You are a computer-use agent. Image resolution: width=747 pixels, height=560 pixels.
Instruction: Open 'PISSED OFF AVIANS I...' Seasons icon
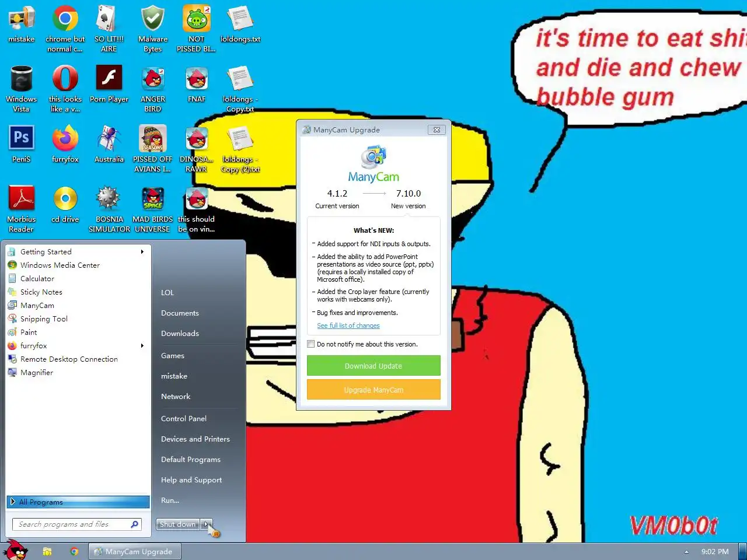pos(152,149)
